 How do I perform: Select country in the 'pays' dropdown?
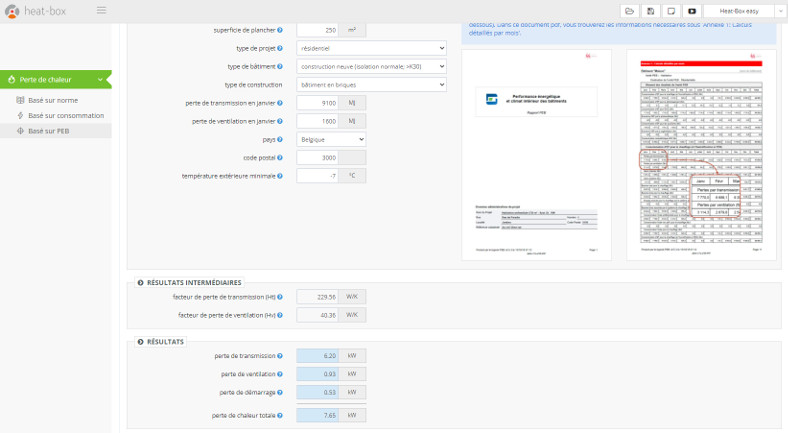[x=331, y=139]
